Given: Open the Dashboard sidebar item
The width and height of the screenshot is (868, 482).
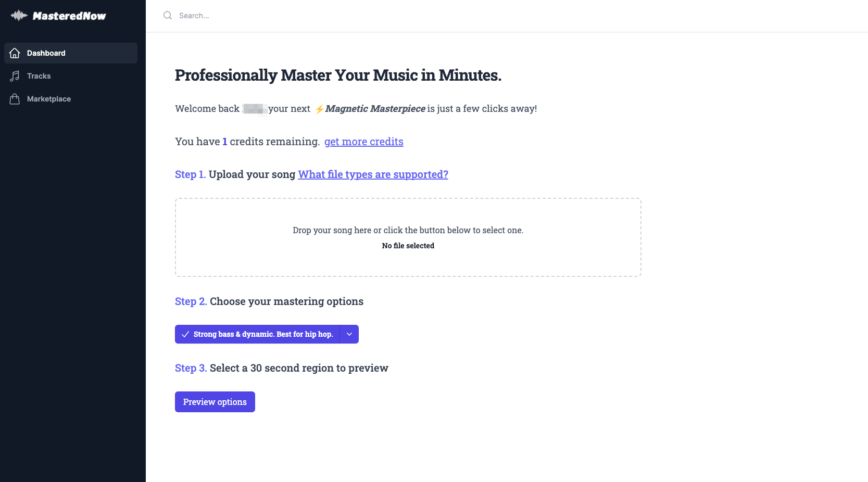Looking at the screenshot, I should click(x=46, y=53).
